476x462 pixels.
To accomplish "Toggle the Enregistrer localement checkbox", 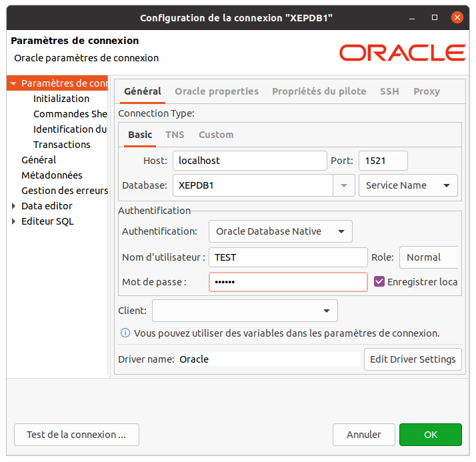I will pyautogui.click(x=379, y=282).
